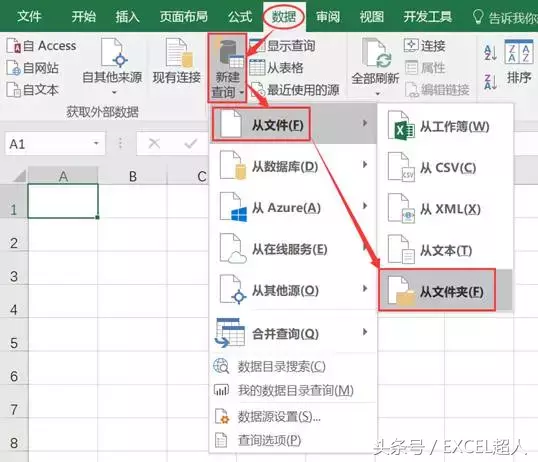Switch to the 开发工具 Developer tab
The width and height of the screenshot is (538, 462).
(x=428, y=16)
